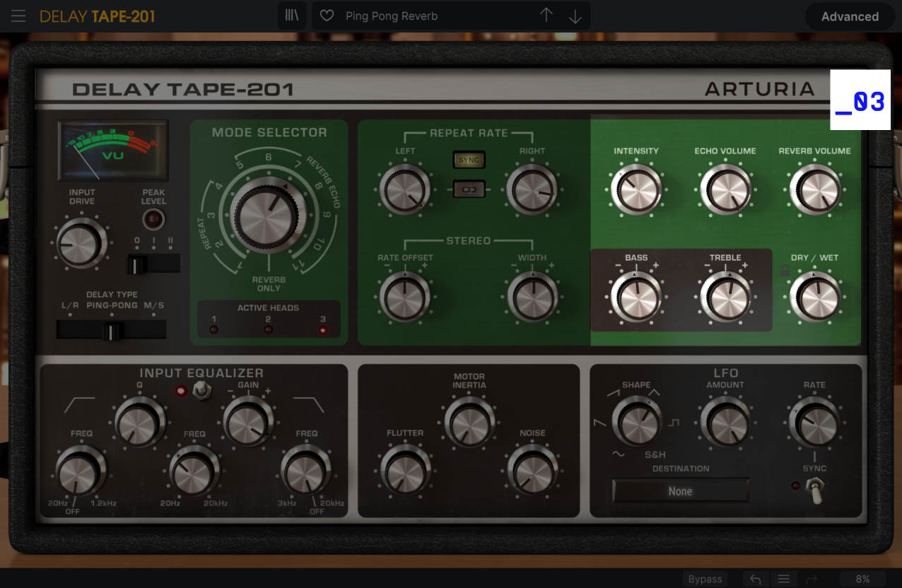902x588 pixels.
Task: Open the Ping Pong Reverb preset name menu
Action: pyautogui.click(x=392, y=16)
